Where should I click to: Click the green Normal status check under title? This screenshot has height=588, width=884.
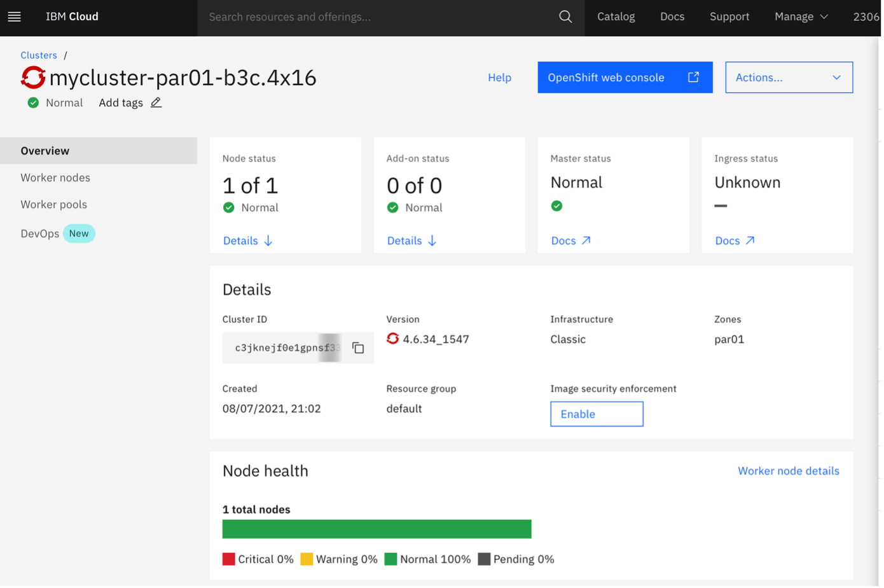33,103
